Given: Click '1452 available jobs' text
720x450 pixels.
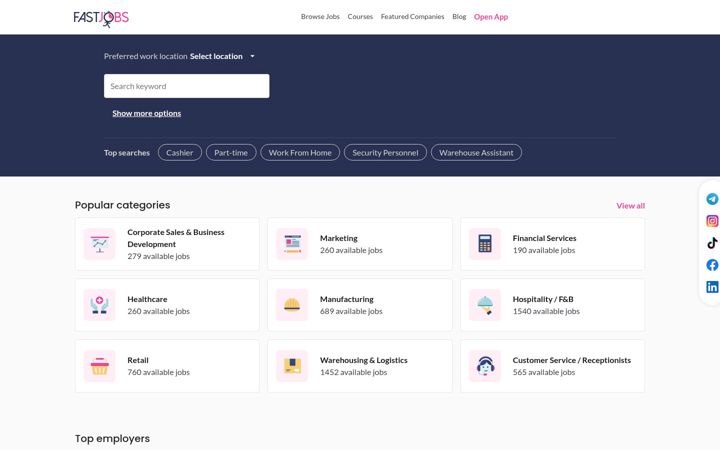Looking at the screenshot, I should (354, 372).
